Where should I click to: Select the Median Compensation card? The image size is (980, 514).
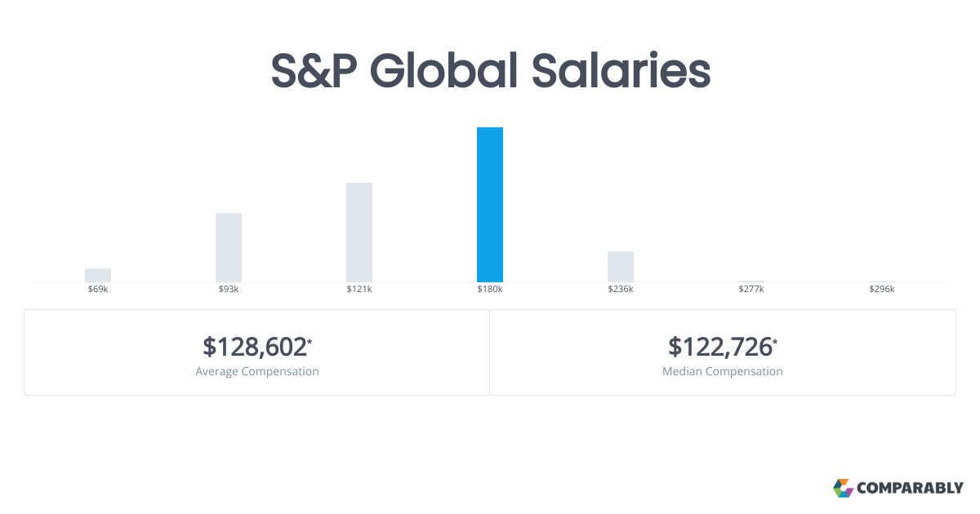pyautogui.click(x=723, y=352)
